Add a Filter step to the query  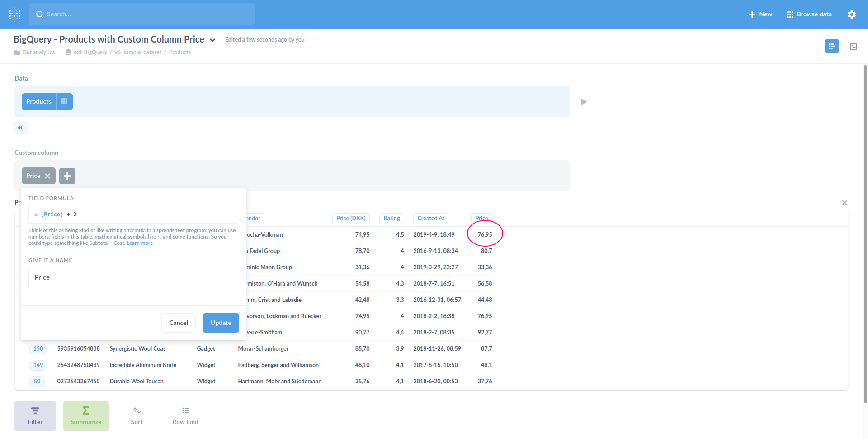click(x=35, y=415)
